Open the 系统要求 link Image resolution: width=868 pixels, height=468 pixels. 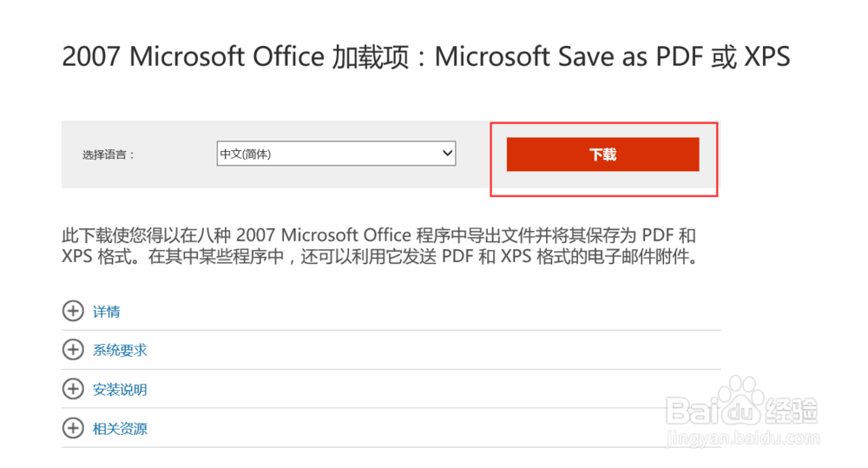pyautogui.click(x=120, y=351)
